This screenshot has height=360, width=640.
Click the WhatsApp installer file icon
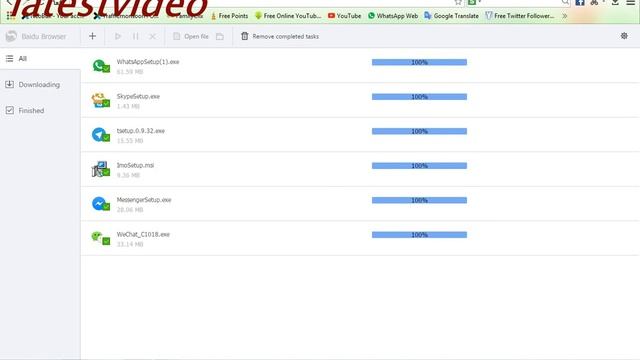[x=101, y=66]
